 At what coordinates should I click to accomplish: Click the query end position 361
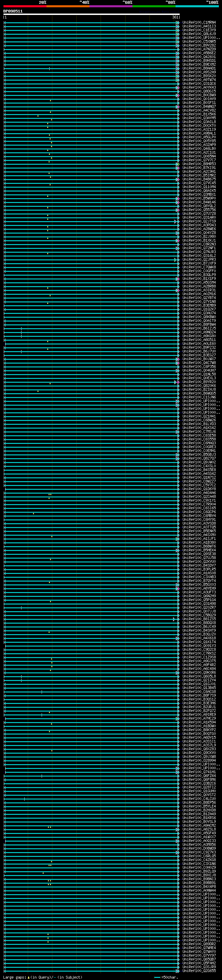coord(175,17)
